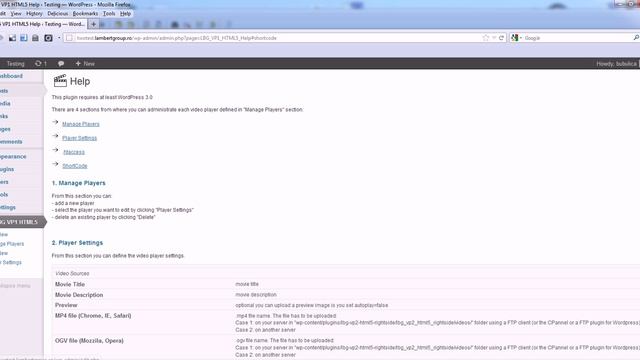
Task: Click Howdy user greeting in admin bar
Action: 616,64
